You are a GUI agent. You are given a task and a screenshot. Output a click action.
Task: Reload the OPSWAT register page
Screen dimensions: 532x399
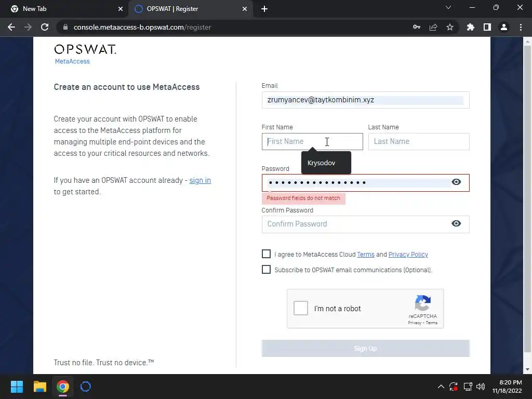click(45, 27)
